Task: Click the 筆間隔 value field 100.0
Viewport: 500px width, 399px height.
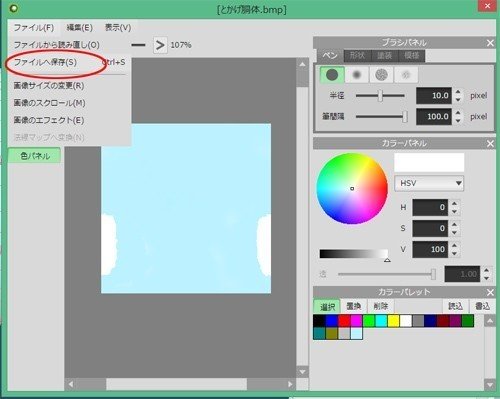Action: 434,117
